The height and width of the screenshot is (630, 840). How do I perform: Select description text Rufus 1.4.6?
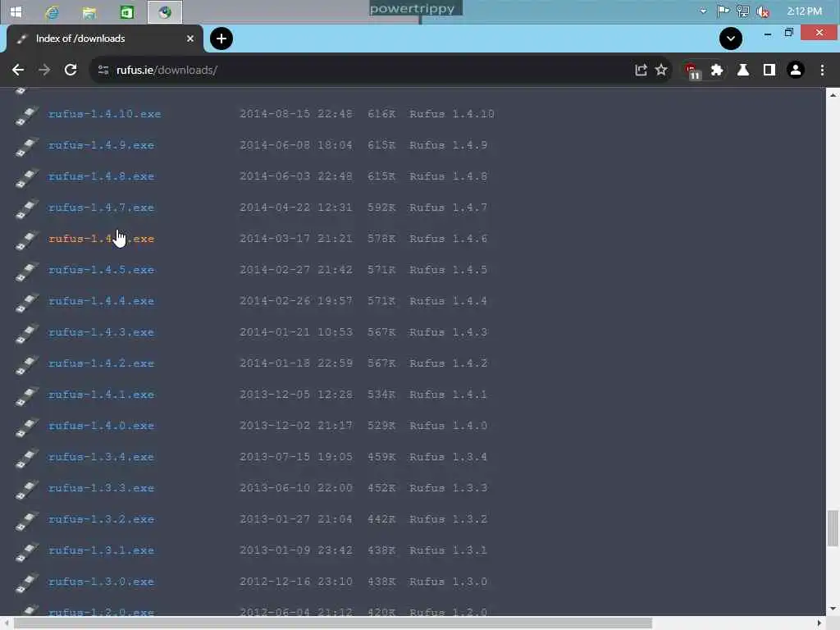point(449,239)
